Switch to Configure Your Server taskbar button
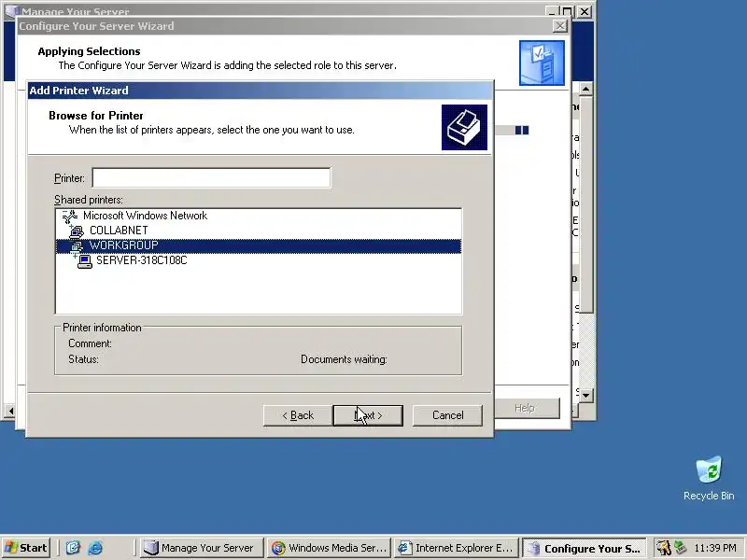Viewport: 747px width, 560px height. tap(585, 548)
